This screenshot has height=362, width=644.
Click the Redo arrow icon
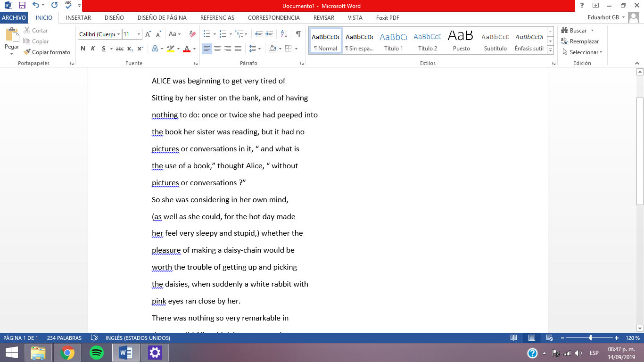tap(54, 6)
